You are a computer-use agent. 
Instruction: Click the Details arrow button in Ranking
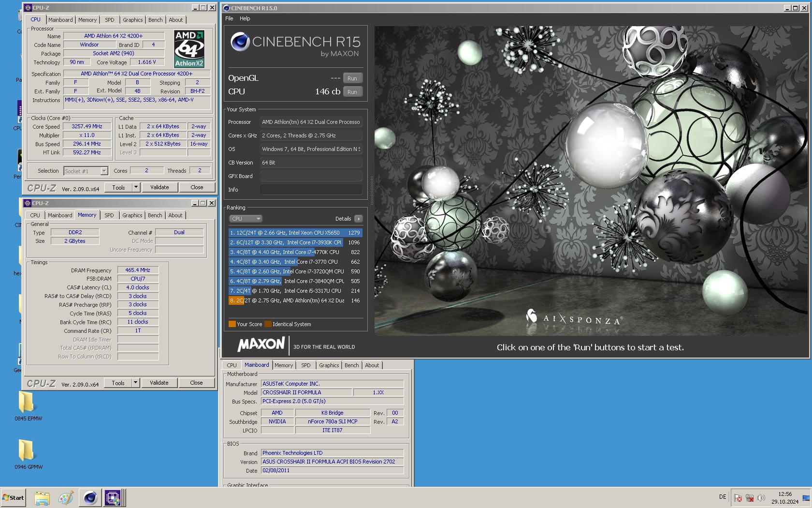[x=358, y=219]
